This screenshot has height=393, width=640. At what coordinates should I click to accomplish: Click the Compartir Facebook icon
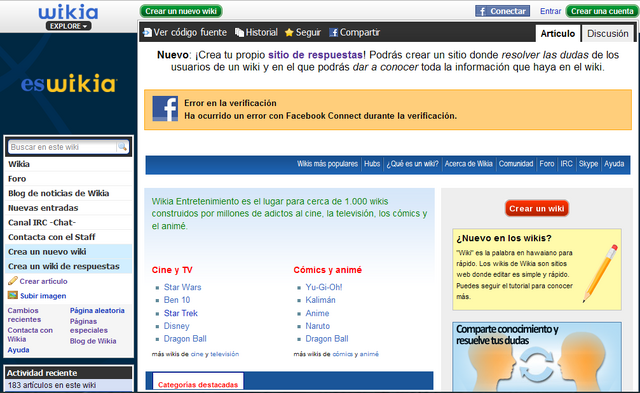(333, 32)
